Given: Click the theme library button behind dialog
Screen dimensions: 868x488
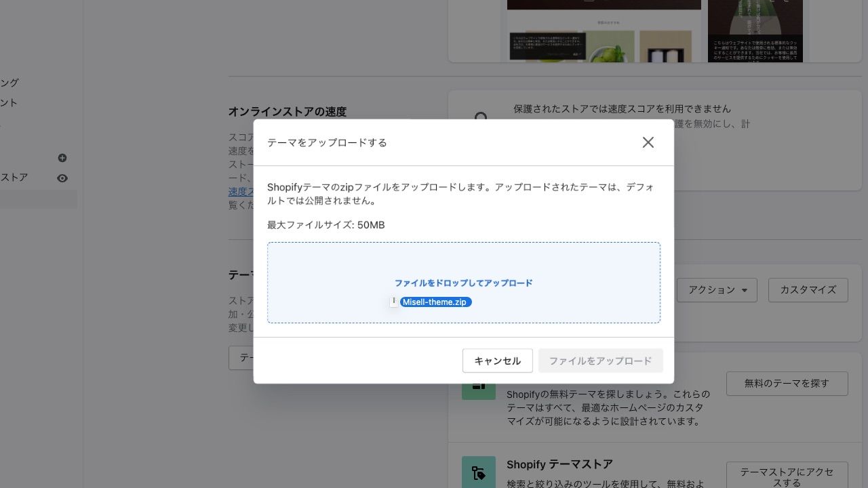Looking at the screenshot, I should (241, 358).
